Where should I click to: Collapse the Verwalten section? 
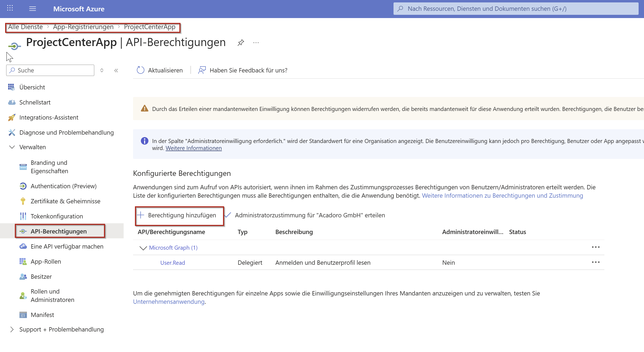[x=12, y=147]
